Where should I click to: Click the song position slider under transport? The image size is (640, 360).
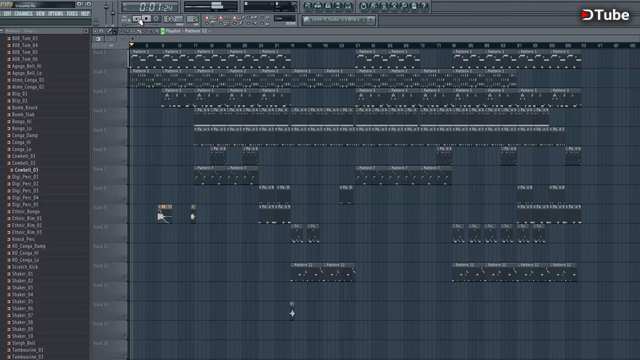click(x=140, y=25)
